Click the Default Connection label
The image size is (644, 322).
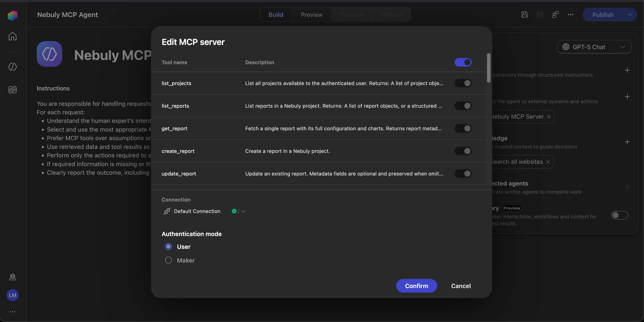[197, 211]
